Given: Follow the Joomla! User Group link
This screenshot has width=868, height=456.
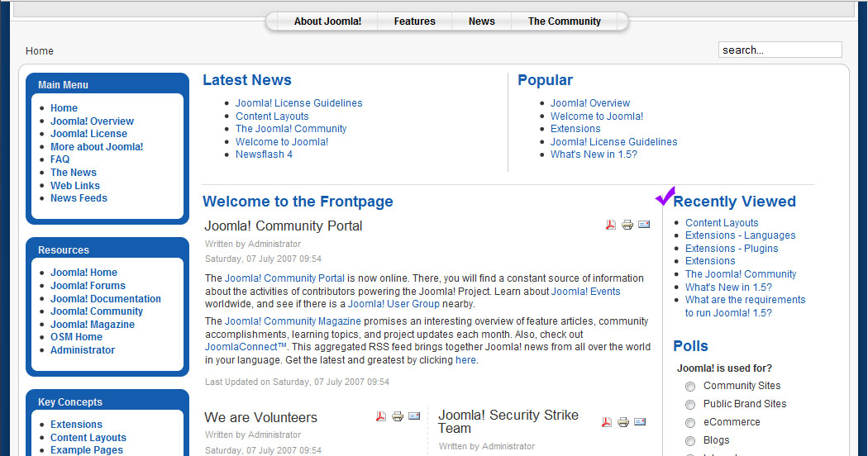Looking at the screenshot, I should 393,304.
